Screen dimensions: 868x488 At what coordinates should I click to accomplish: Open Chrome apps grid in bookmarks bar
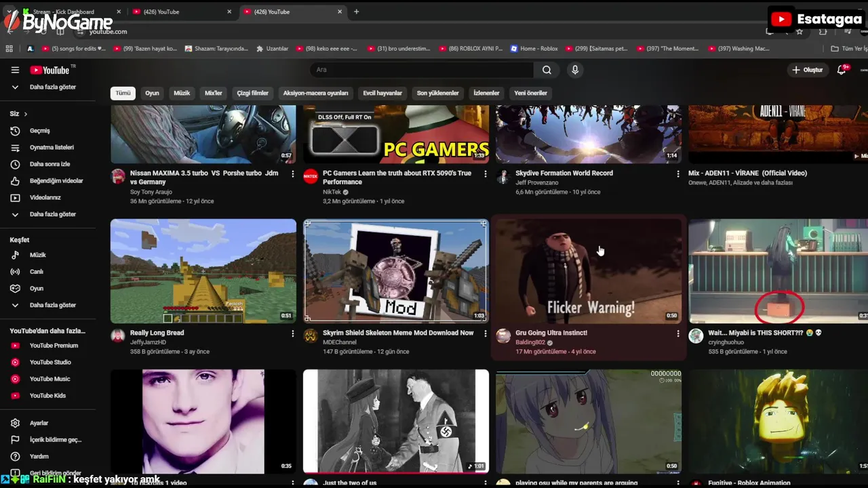(9, 49)
